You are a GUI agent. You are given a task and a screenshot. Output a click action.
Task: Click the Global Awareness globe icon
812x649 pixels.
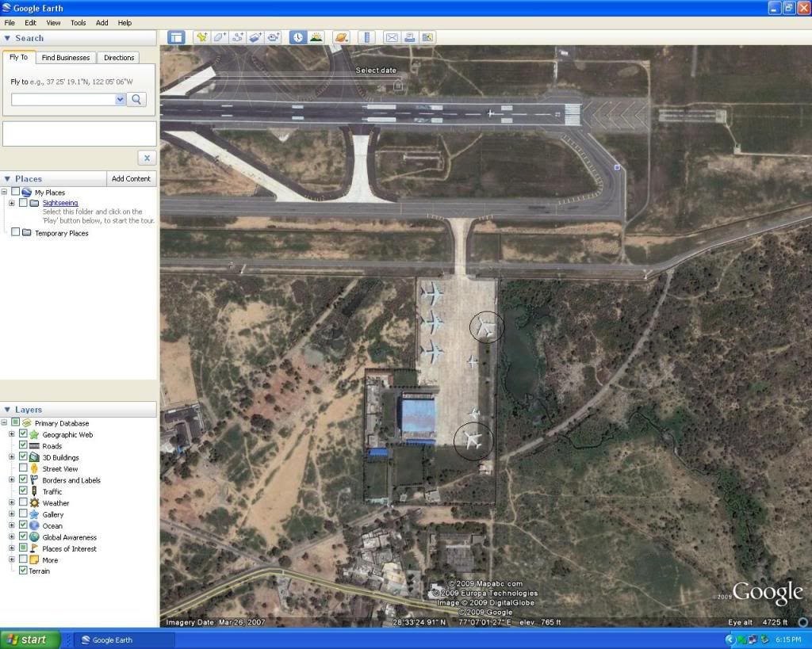(34, 537)
